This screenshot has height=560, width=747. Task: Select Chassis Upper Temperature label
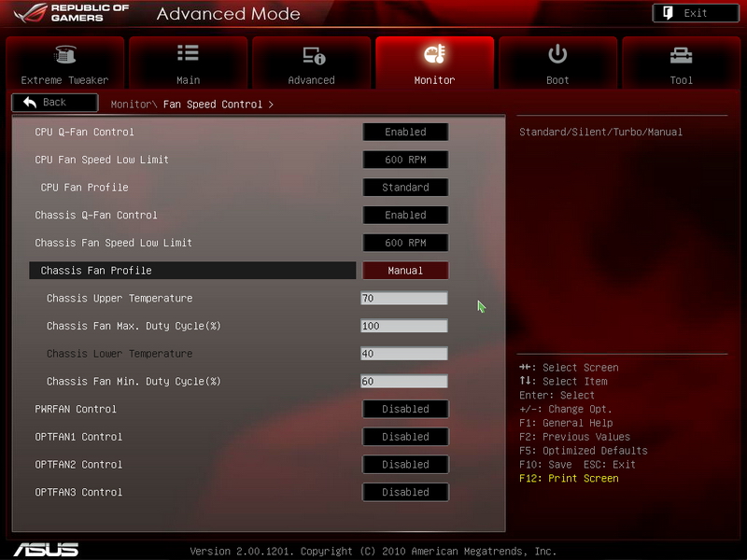point(120,298)
